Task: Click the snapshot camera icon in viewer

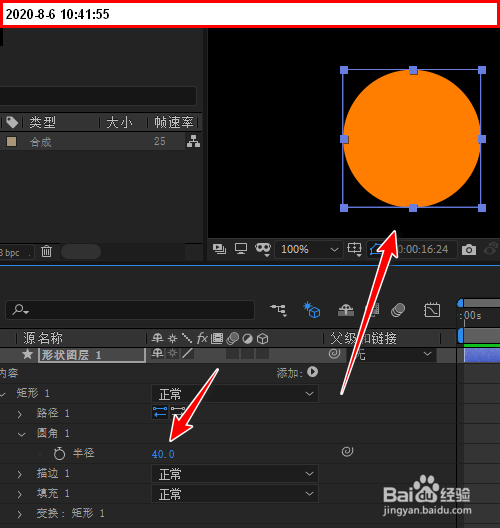Action: coord(469,250)
